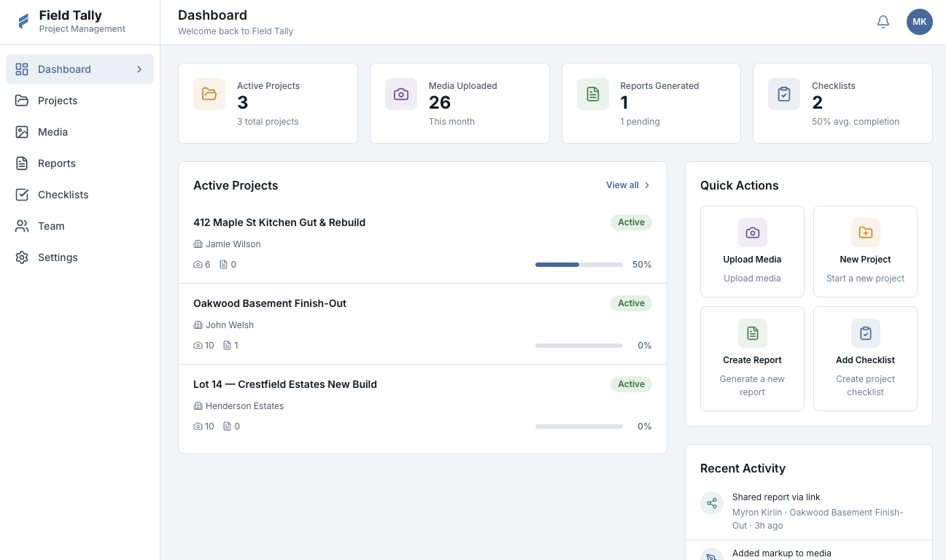Click the Add Checklist clipboard icon
This screenshot has height=560, width=946.
[x=865, y=333]
